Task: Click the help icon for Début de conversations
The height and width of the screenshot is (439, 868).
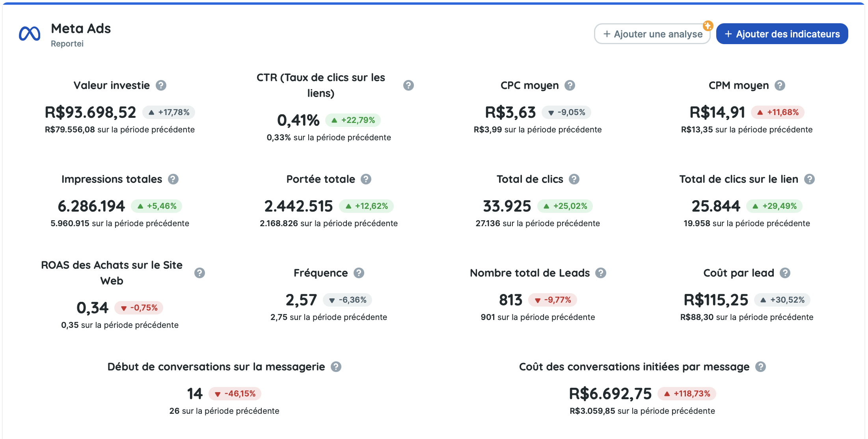Action: tap(336, 366)
